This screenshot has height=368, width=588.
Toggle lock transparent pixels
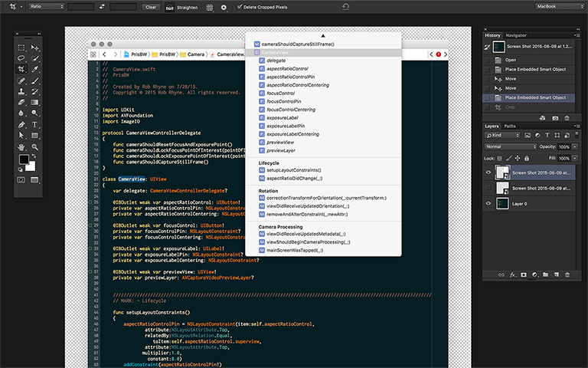coord(499,159)
